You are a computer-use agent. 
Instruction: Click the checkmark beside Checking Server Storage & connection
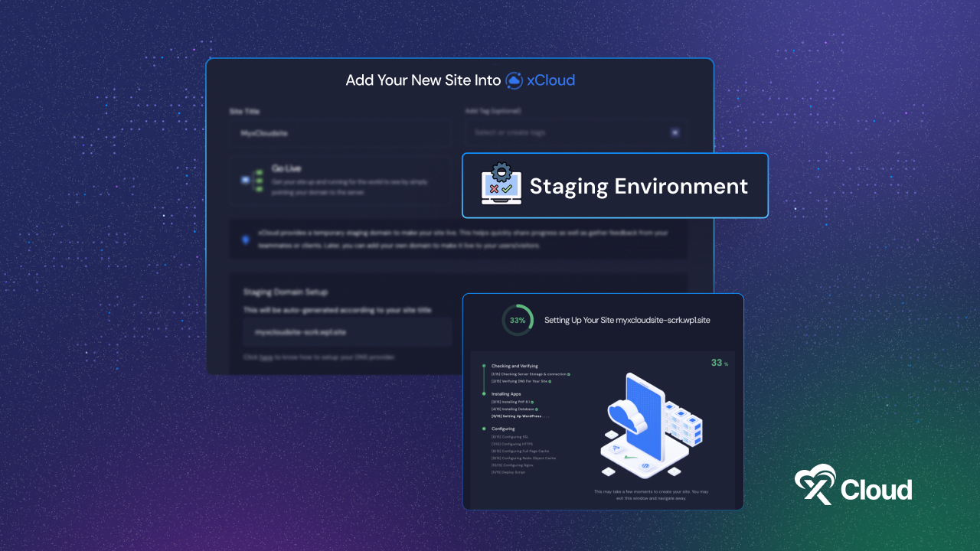point(569,373)
